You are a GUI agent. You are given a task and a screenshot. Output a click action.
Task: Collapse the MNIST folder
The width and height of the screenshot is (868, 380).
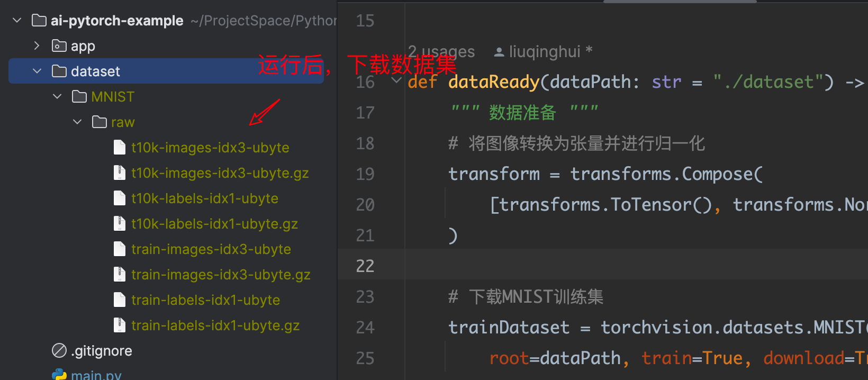[x=57, y=97]
